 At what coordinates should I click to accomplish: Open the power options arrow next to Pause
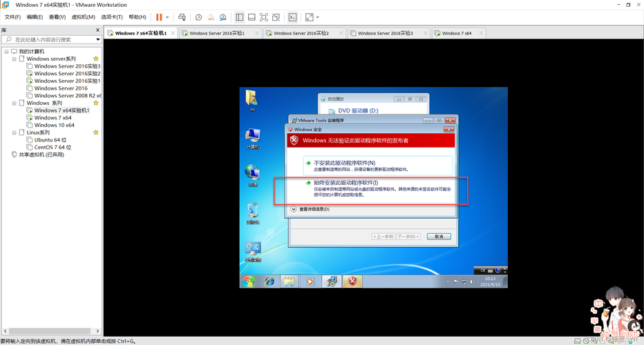click(167, 17)
